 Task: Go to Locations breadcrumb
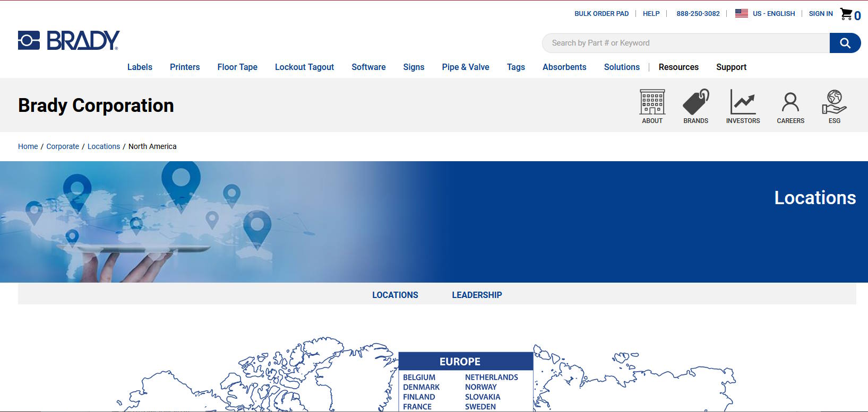click(x=104, y=146)
